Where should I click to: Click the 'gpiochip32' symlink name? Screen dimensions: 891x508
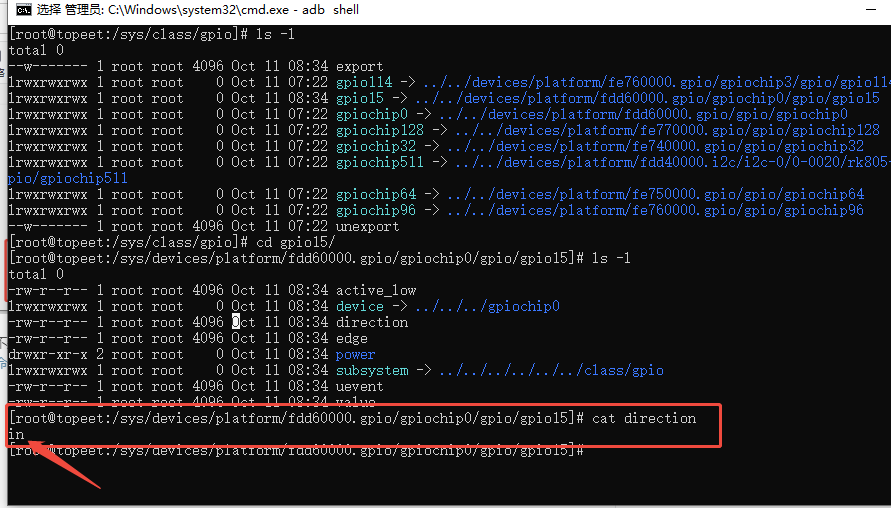tap(376, 146)
